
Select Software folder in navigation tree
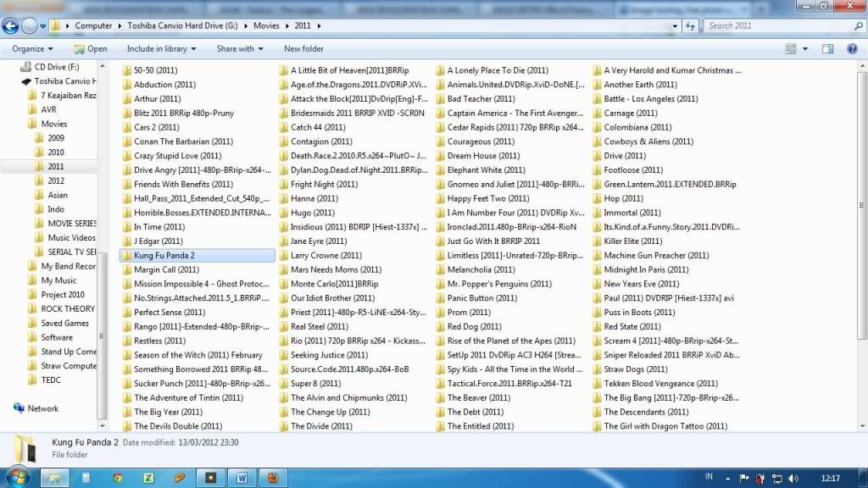[57, 337]
